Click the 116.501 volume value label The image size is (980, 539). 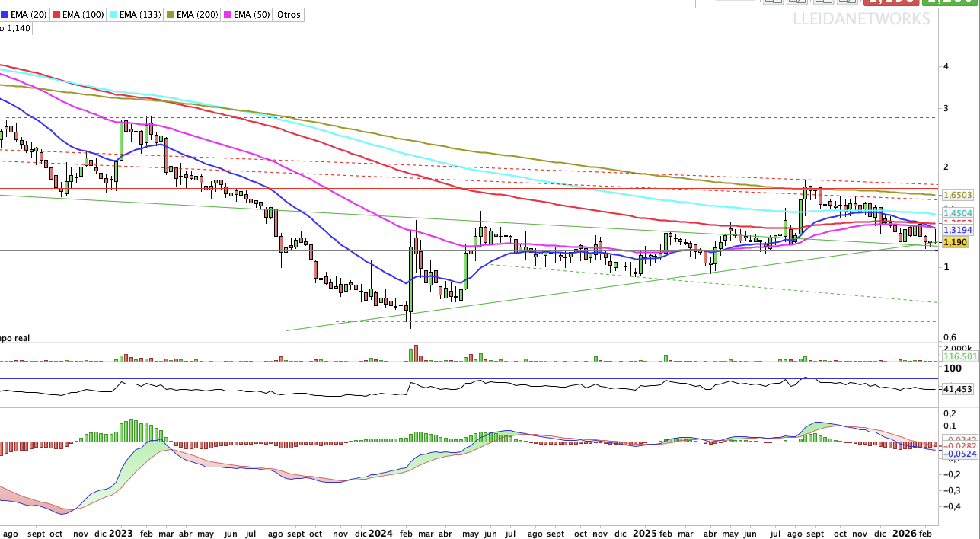point(960,356)
